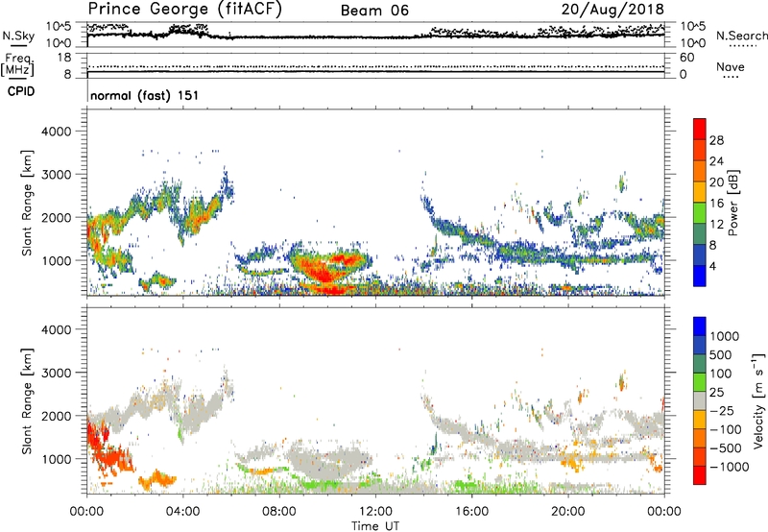Click the 60 tick on Nave axis
The width and height of the screenshot is (768, 532).
686,58
